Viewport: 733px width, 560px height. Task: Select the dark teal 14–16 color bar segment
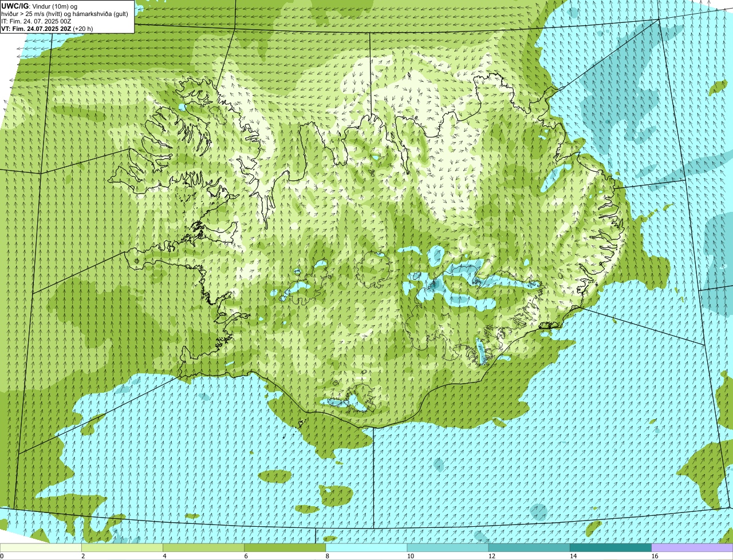610,547
